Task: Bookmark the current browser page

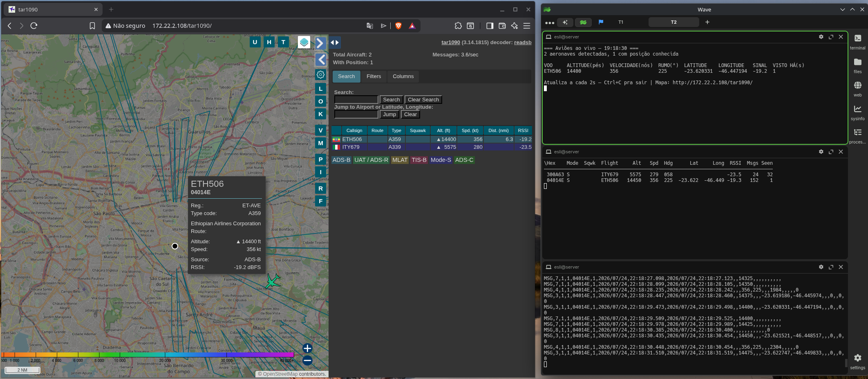Action: coord(92,26)
